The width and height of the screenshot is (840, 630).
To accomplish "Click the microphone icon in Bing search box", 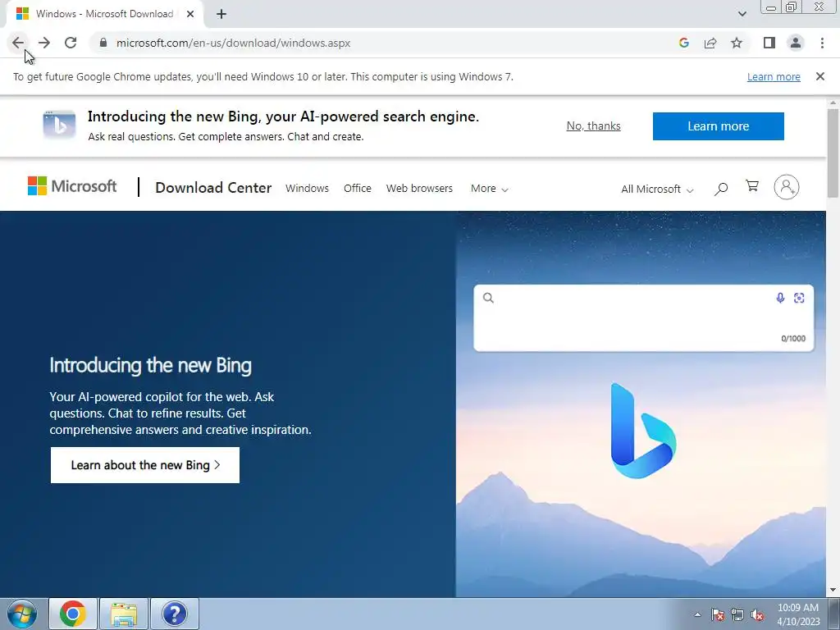I will click(x=780, y=298).
